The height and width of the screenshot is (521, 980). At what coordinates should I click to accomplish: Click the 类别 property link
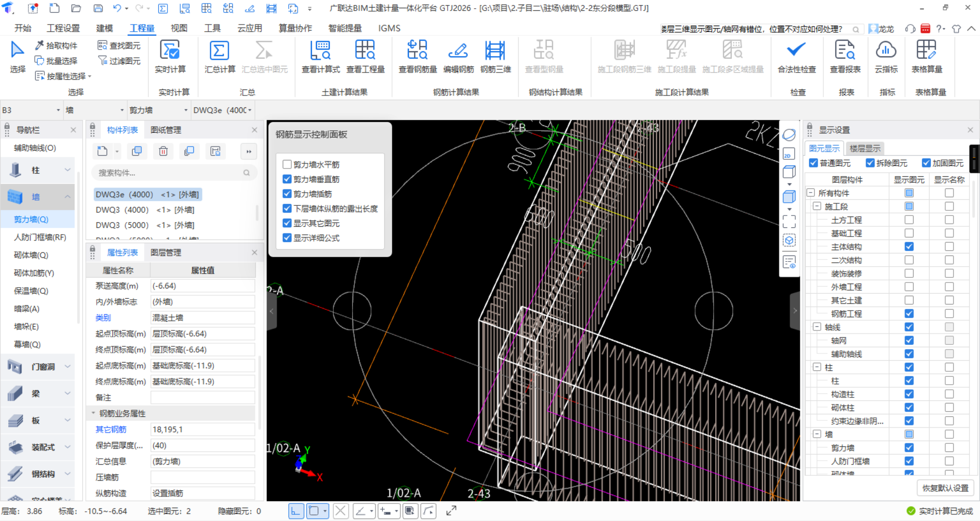click(103, 318)
